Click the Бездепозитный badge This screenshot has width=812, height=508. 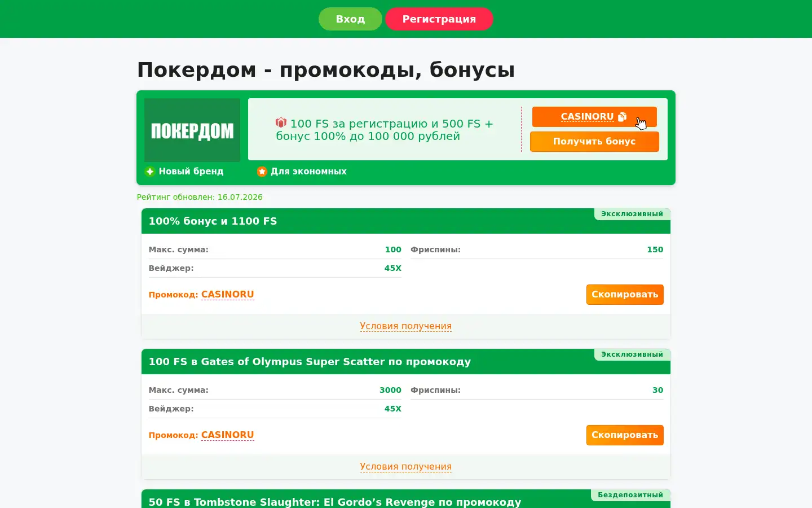click(x=630, y=495)
